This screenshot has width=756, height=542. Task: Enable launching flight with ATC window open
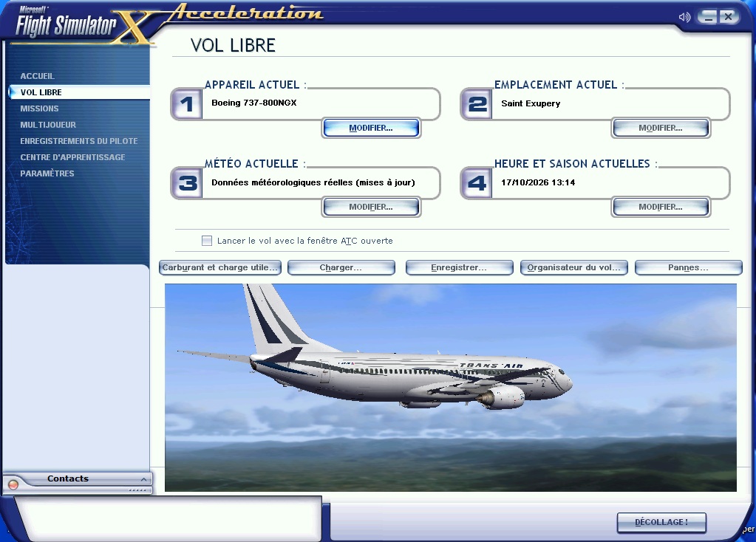tap(207, 241)
